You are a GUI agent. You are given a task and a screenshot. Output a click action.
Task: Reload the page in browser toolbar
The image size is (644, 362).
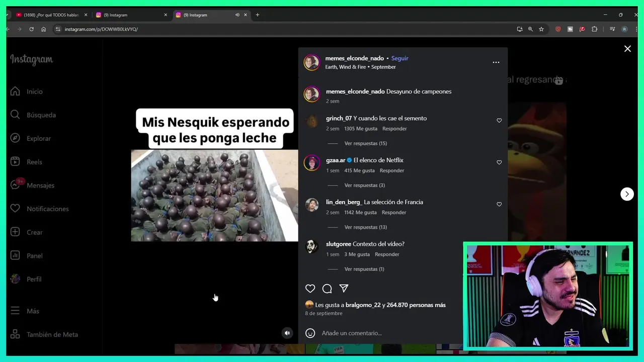coord(31,29)
